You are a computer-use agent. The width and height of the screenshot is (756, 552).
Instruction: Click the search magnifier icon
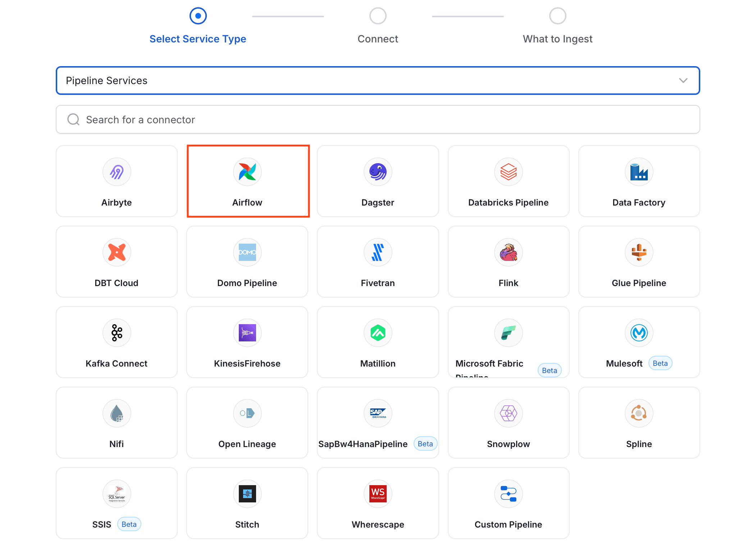[73, 119]
